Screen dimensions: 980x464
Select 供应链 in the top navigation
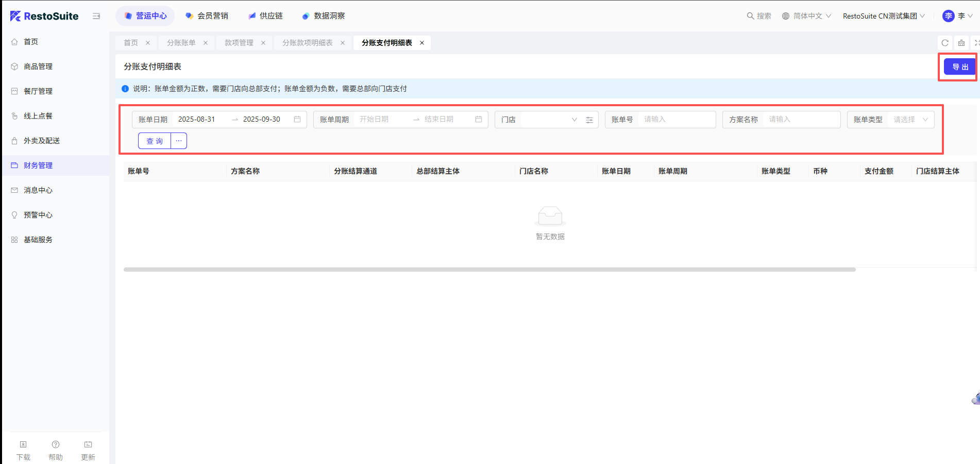(x=266, y=16)
